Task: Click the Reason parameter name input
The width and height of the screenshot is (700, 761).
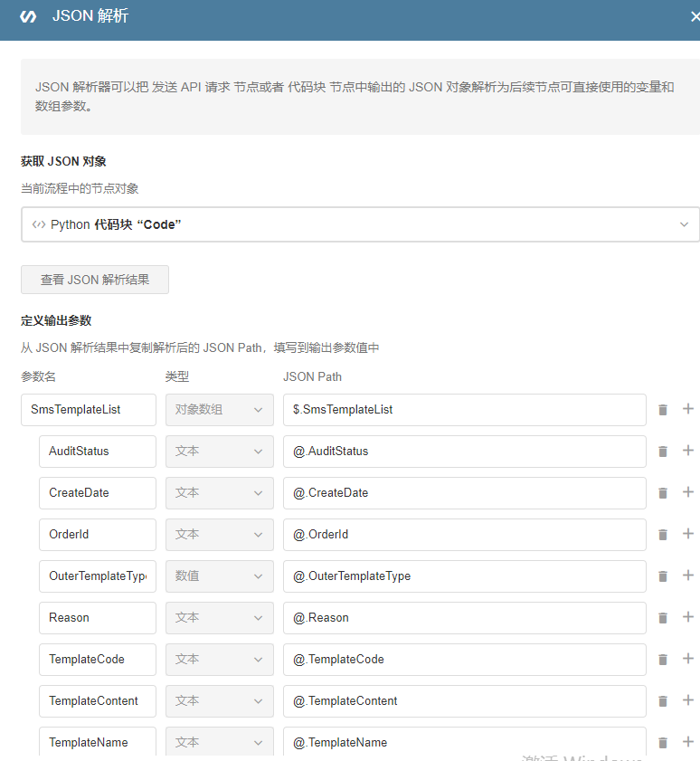Action: [x=98, y=618]
